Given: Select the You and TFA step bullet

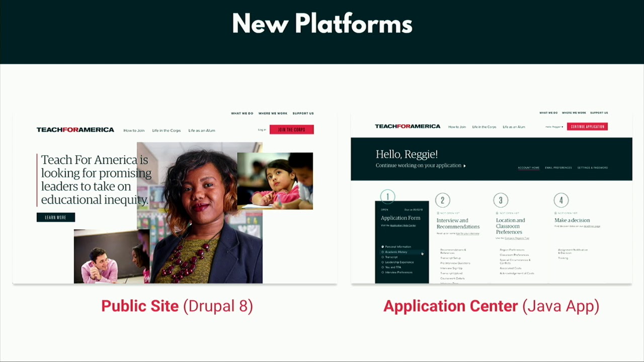Looking at the screenshot, I should tap(382, 267).
